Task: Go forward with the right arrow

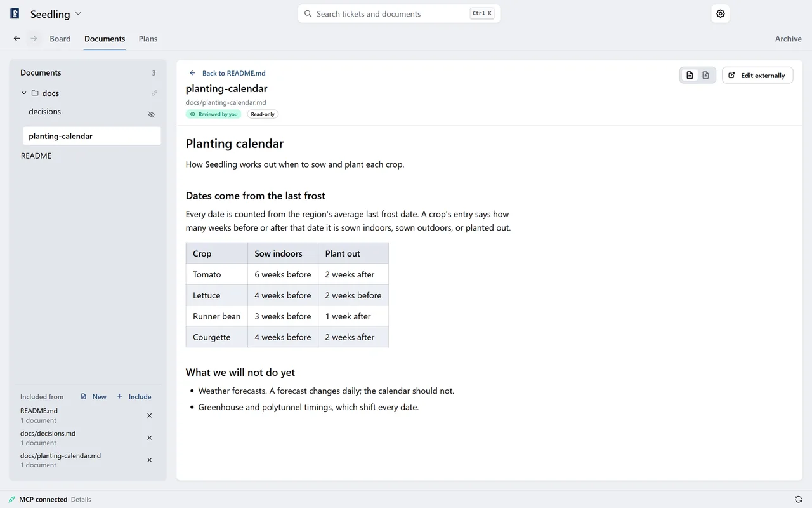Action: tap(34, 39)
